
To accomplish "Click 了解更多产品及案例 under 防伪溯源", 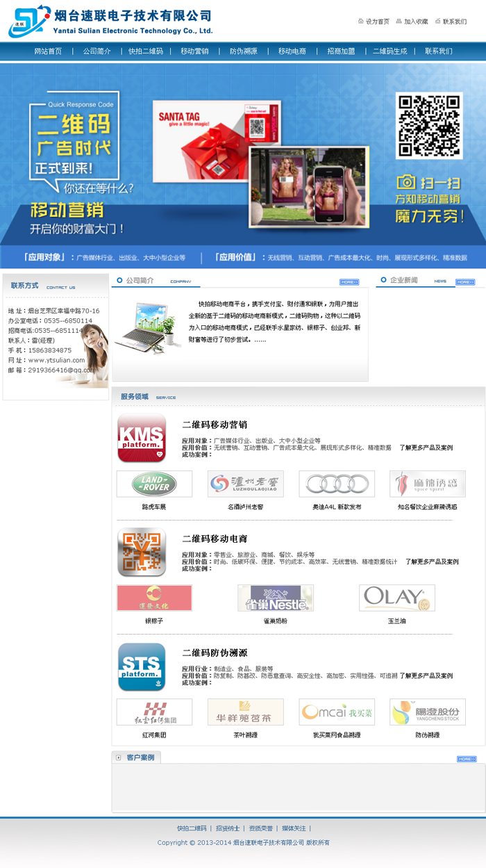I will tap(426, 675).
